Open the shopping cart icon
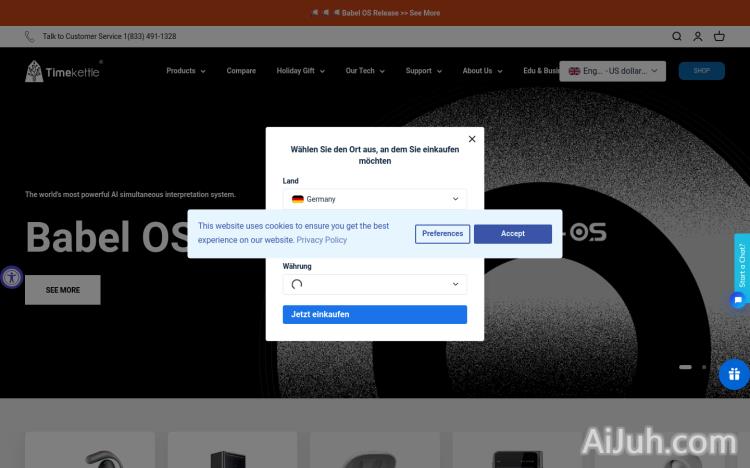This screenshot has width=750, height=468. point(719,37)
